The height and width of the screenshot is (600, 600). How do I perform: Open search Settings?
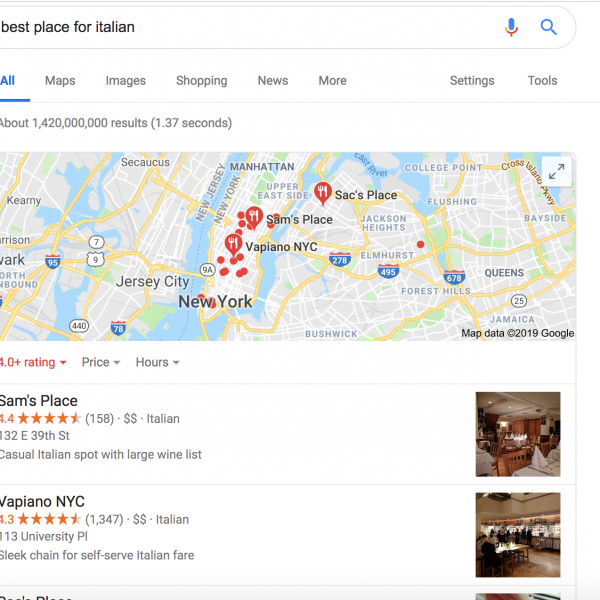click(x=472, y=81)
